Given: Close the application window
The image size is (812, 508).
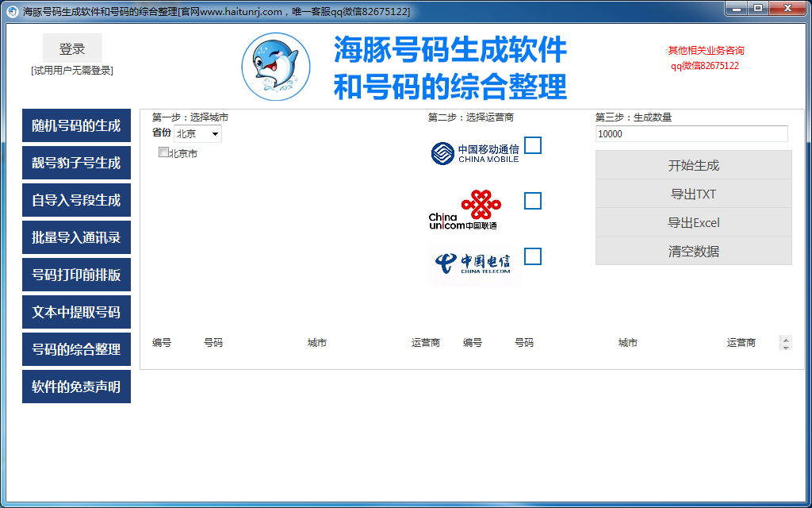Looking at the screenshot, I should [787, 8].
